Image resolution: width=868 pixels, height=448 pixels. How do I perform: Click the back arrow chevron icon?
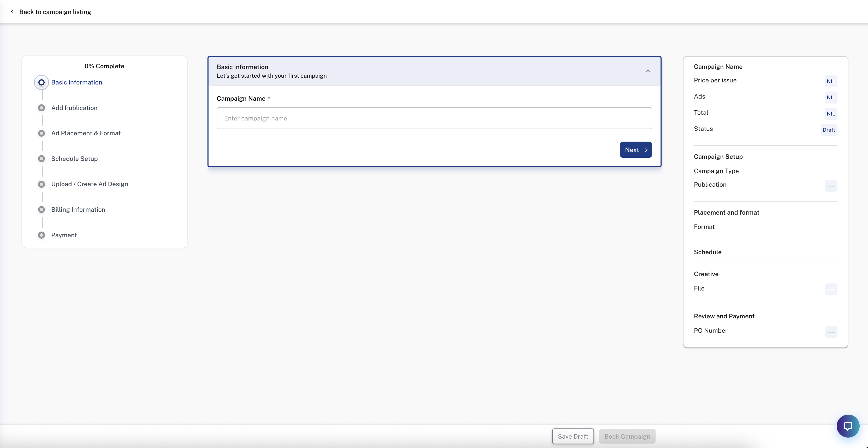tap(12, 12)
